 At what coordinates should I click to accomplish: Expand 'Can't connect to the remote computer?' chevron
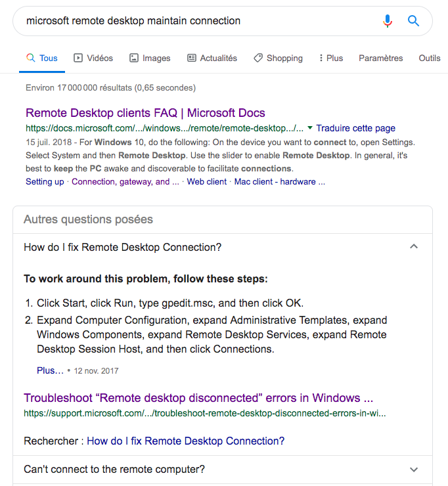pos(414,470)
